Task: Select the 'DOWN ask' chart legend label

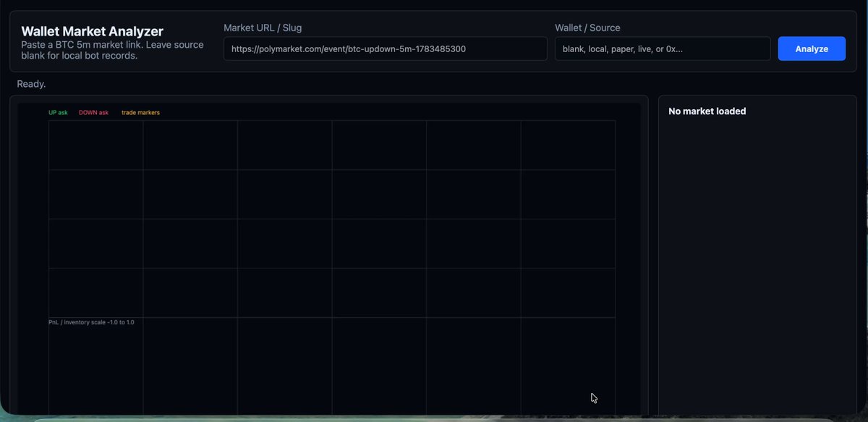Action: pos(93,113)
